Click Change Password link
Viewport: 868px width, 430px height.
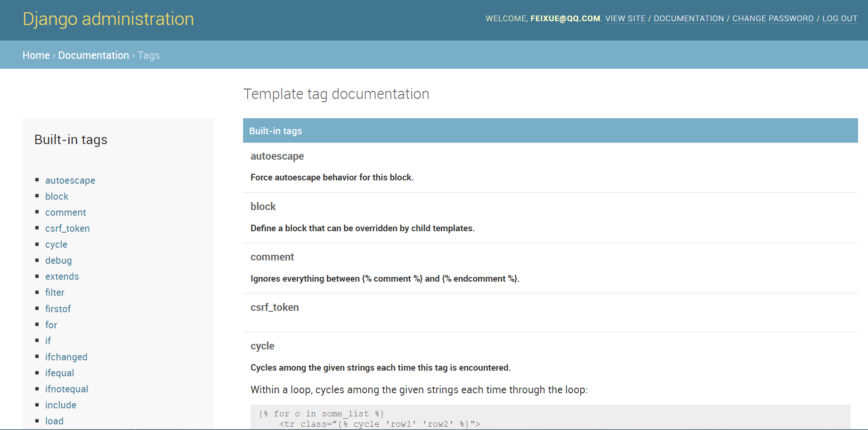point(773,18)
